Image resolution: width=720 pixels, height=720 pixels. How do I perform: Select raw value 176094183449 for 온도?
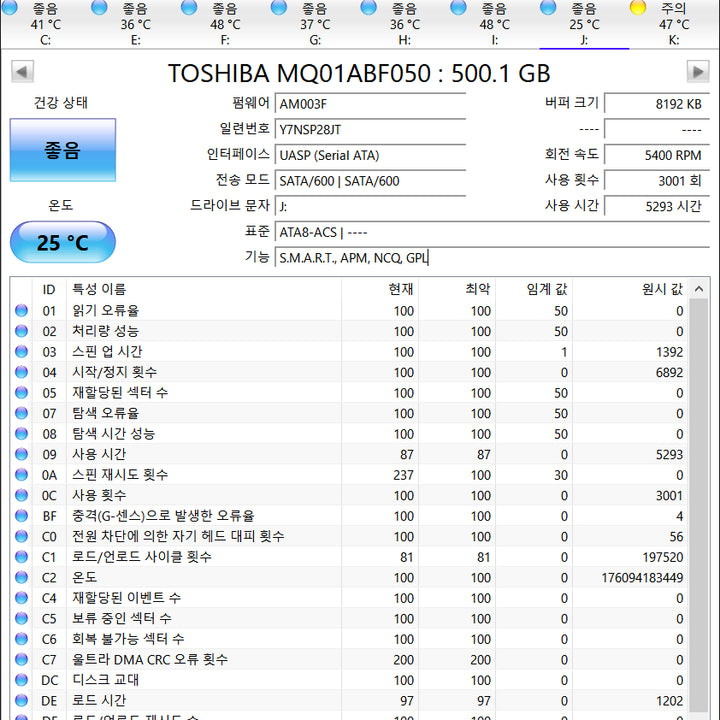pos(642,578)
